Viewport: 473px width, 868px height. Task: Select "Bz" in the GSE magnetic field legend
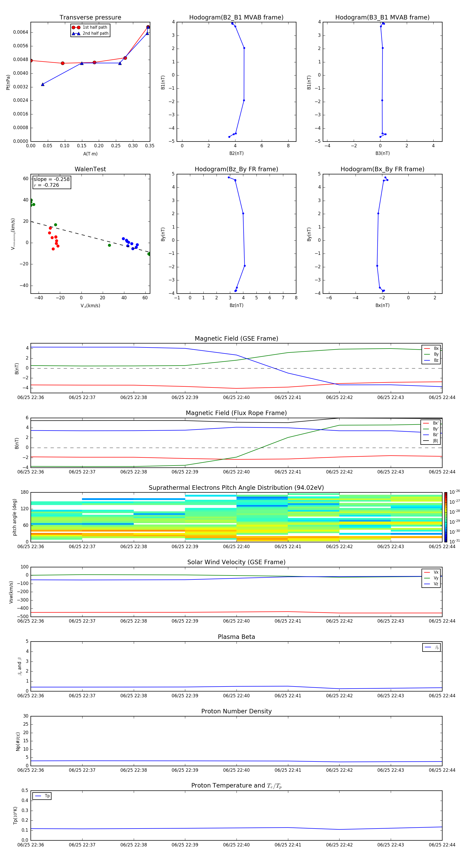(431, 360)
